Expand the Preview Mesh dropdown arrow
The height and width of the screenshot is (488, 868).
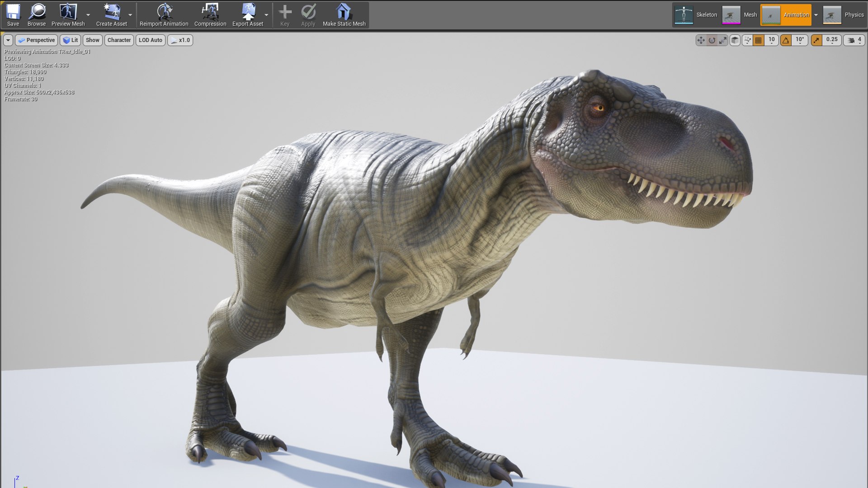[88, 15]
